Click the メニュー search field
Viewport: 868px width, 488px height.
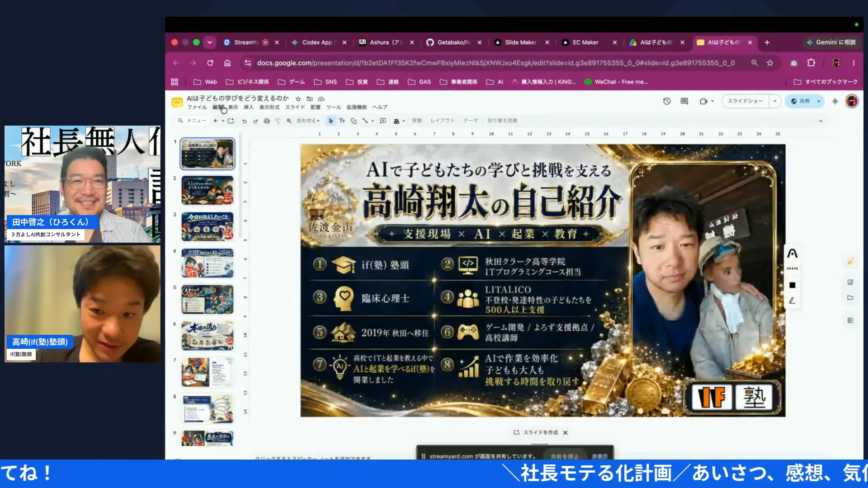192,121
